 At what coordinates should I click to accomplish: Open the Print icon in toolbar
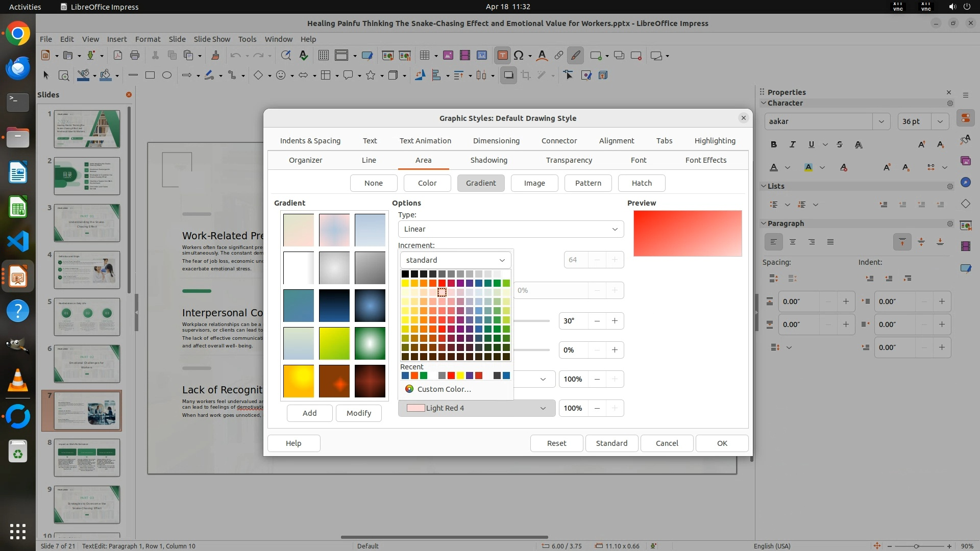[135, 55]
